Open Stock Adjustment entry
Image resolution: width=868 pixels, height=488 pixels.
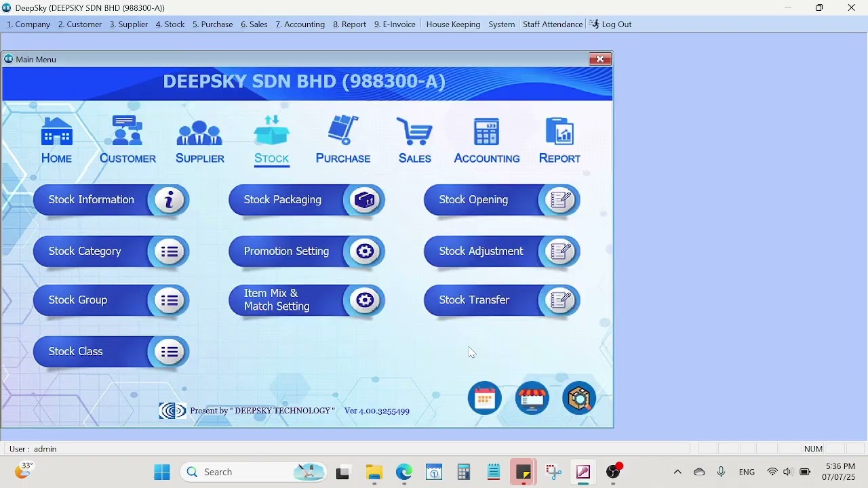pyautogui.click(x=502, y=251)
